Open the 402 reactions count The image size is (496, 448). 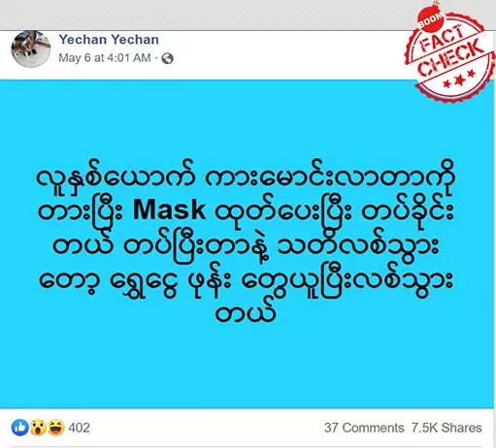tap(79, 428)
